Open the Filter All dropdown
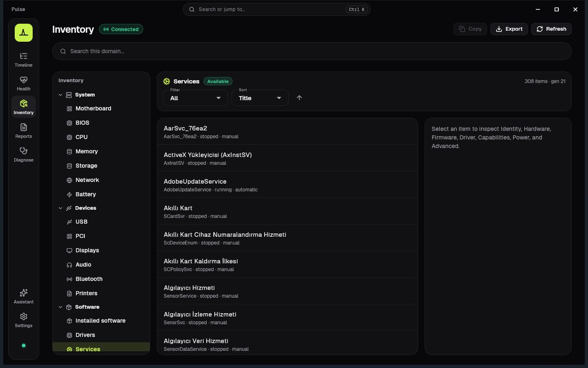 (196, 98)
